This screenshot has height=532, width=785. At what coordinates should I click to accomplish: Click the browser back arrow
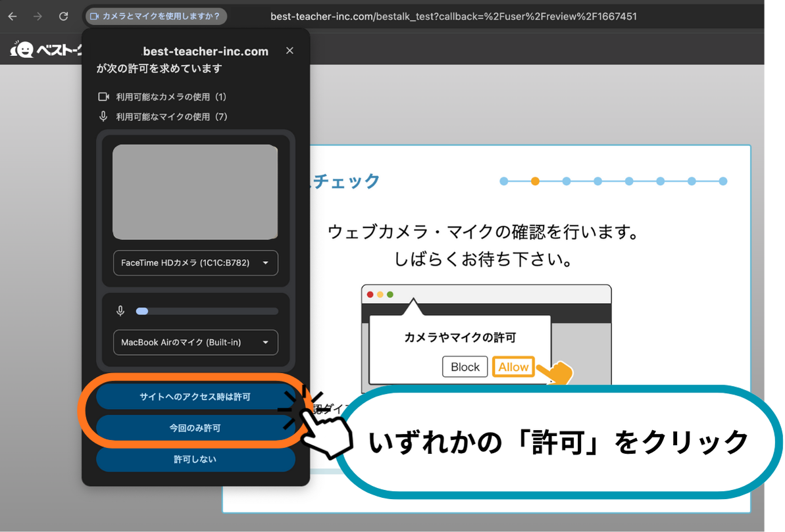pyautogui.click(x=13, y=16)
